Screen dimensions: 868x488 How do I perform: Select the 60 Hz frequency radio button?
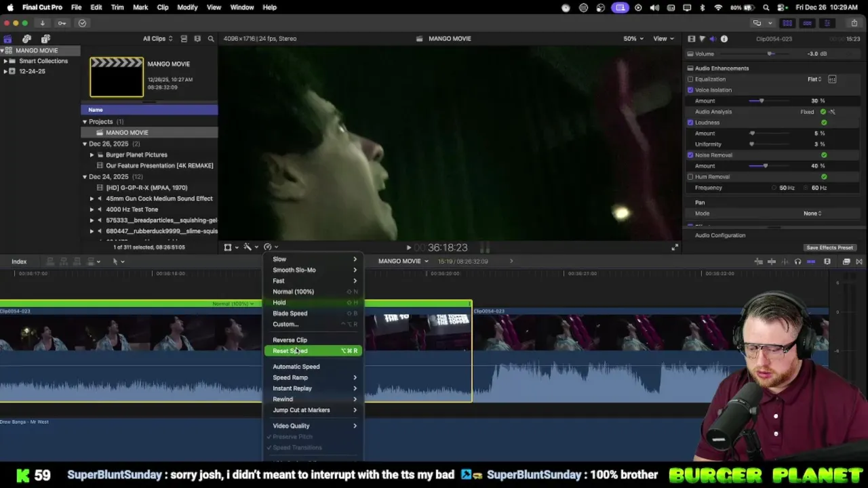(x=806, y=188)
